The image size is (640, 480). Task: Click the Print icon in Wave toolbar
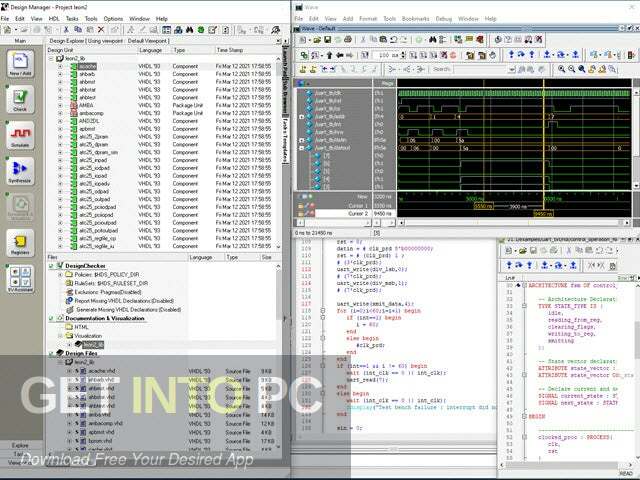click(x=348, y=40)
